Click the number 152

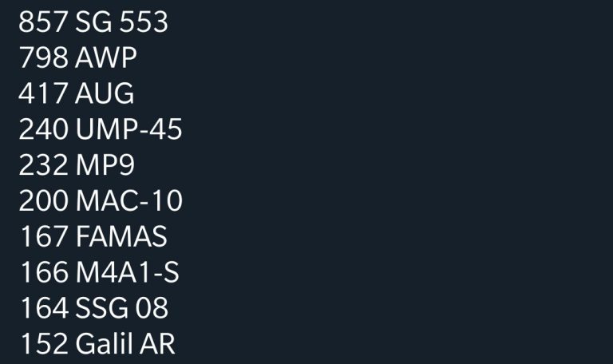[x=43, y=344]
